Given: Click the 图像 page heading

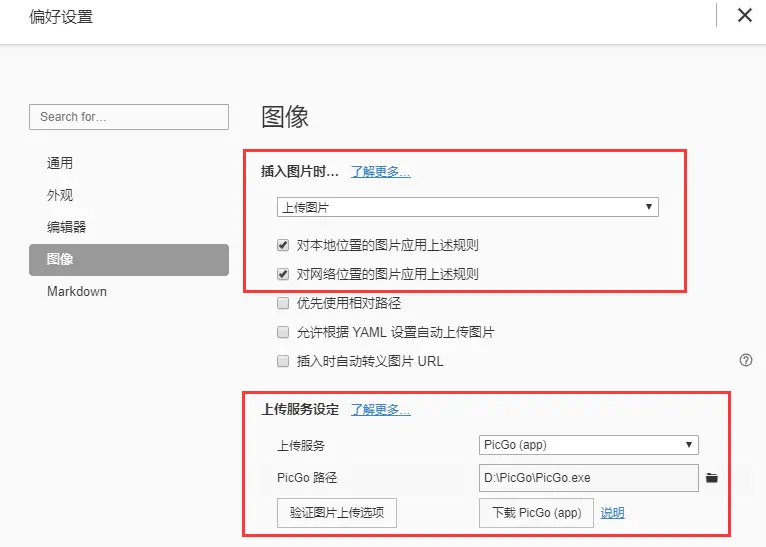Looking at the screenshot, I should [285, 117].
